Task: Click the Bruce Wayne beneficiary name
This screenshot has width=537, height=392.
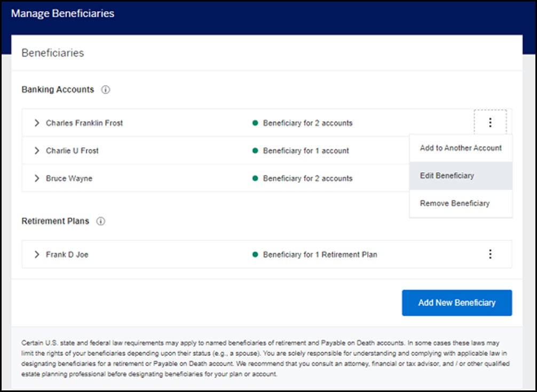Action: point(69,179)
